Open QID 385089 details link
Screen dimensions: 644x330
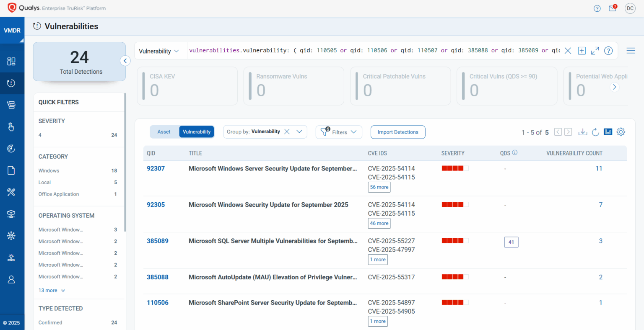[157, 241]
